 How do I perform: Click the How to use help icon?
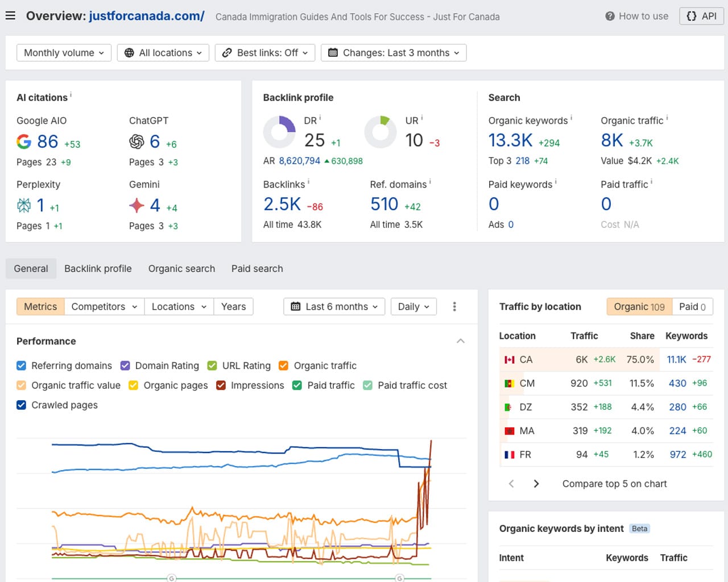(610, 16)
